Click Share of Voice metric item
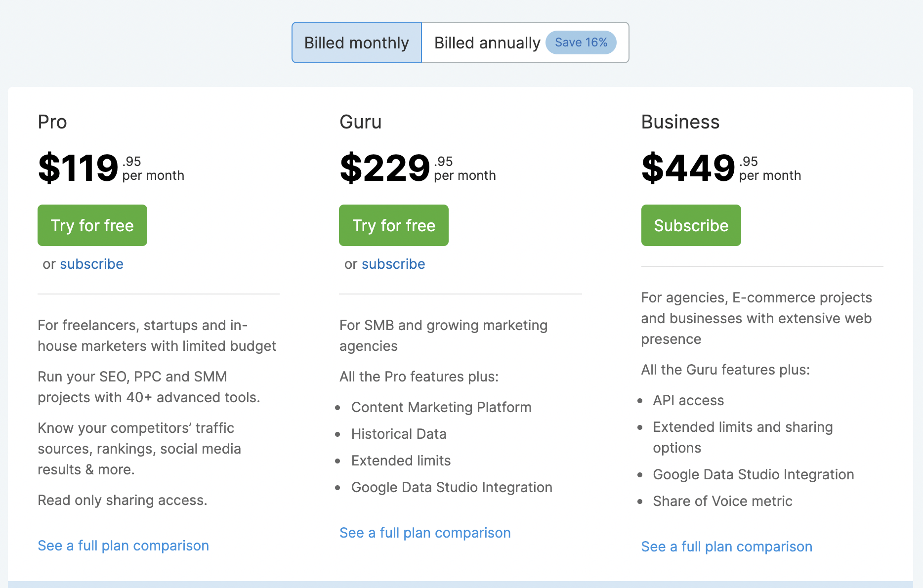This screenshot has height=588, width=923. pyautogui.click(x=722, y=501)
